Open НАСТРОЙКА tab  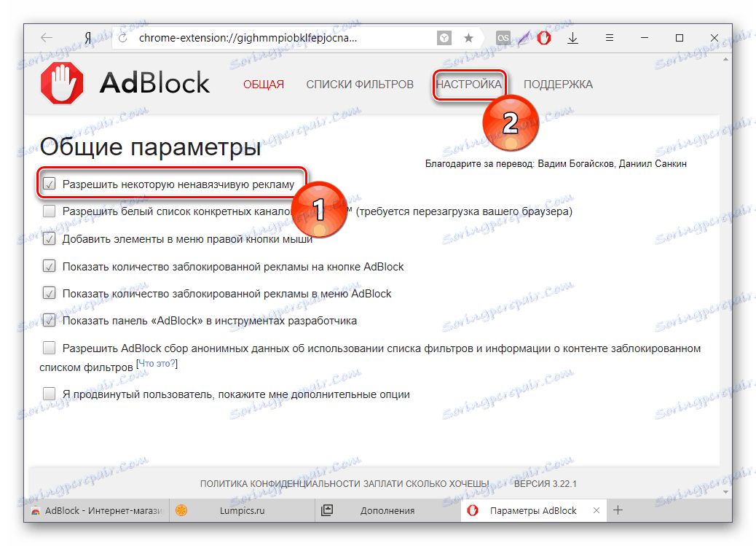coord(468,85)
